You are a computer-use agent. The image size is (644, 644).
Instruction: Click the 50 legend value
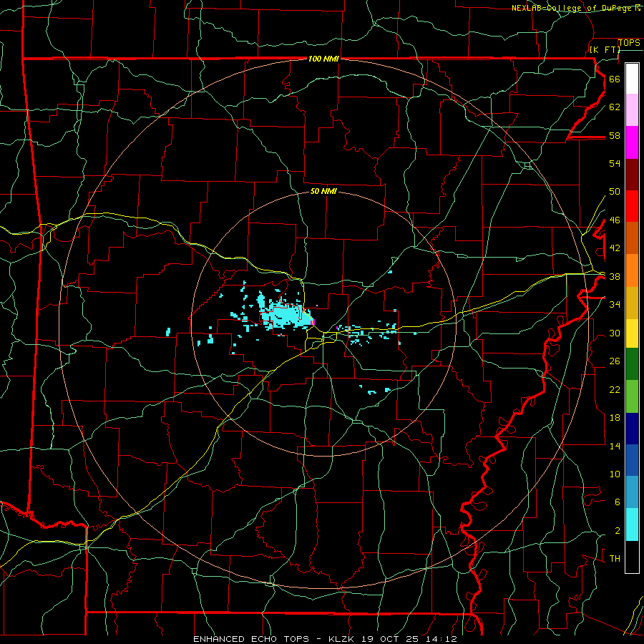(615, 191)
